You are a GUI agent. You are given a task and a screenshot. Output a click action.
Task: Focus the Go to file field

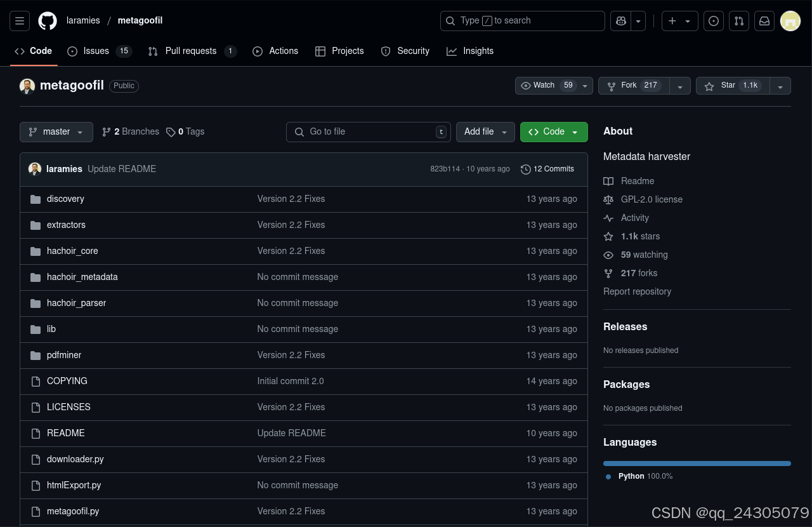pyautogui.click(x=369, y=132)
